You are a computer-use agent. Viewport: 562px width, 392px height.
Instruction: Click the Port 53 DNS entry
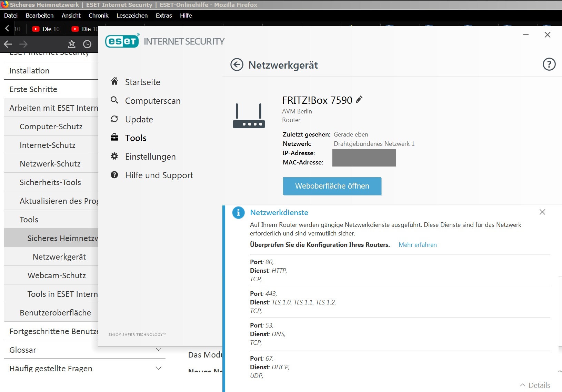point(400,334)
